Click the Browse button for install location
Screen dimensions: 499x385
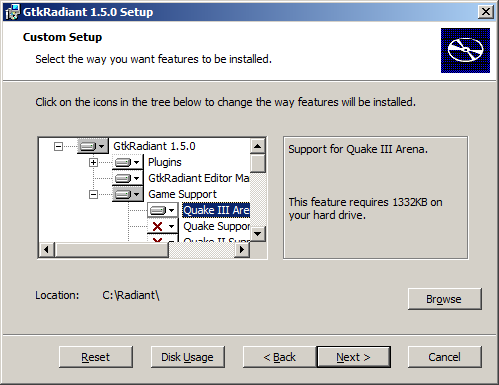[445, 299]
